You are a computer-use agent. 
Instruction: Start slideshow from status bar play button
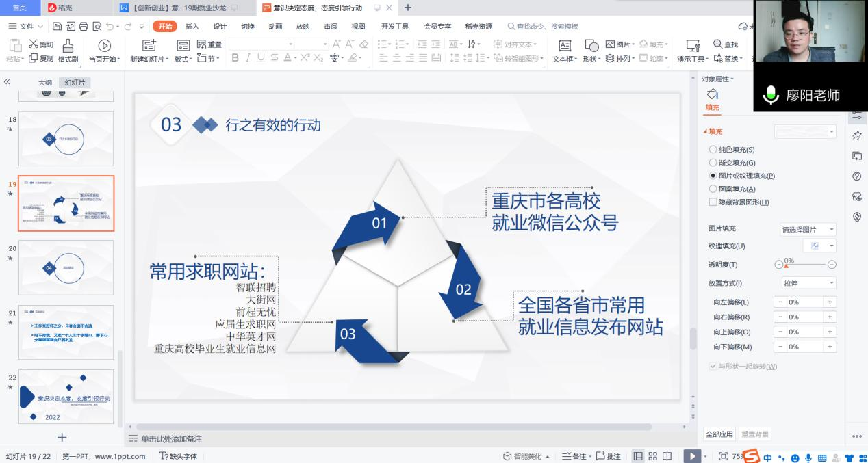(692, 456)
